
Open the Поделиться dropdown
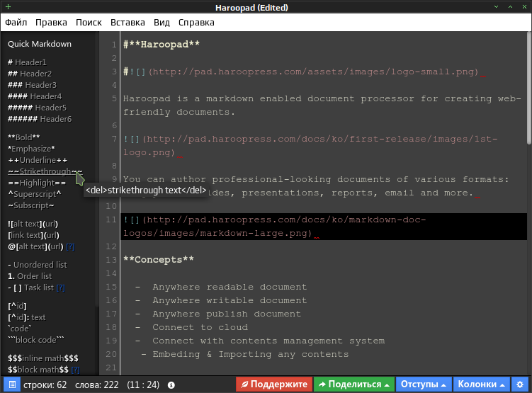(354, 385)
